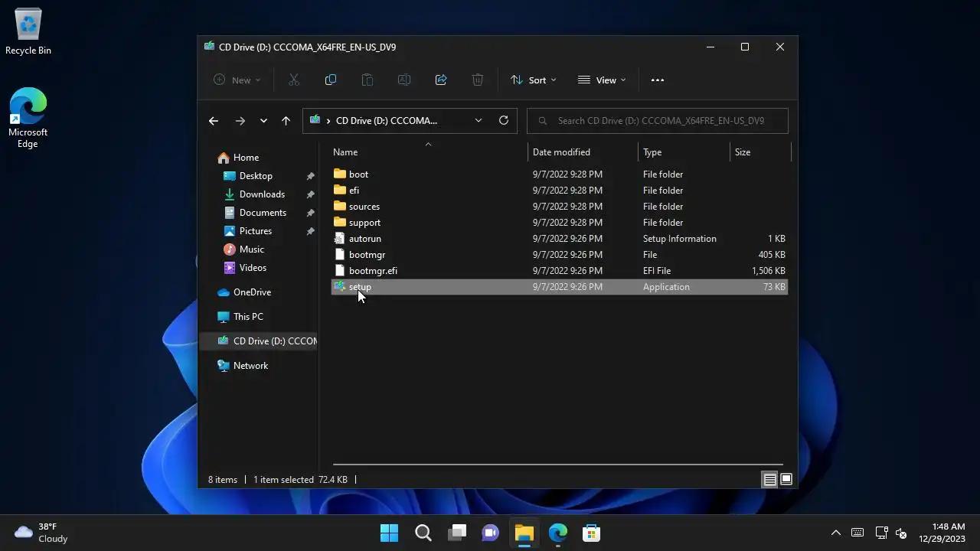Select the setup application file
The image size is (980, 551).
(x=559, y=287)
